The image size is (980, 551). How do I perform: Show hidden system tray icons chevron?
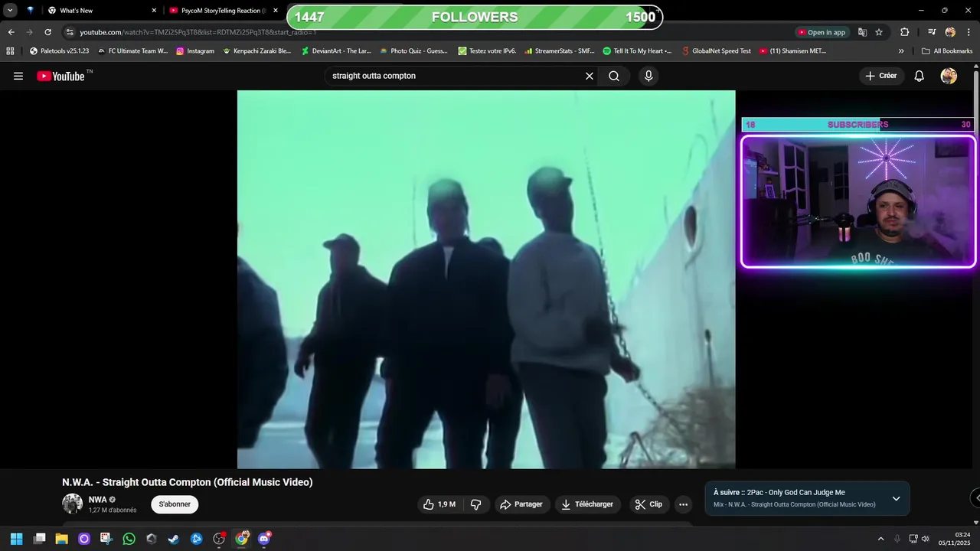[880, 539]
